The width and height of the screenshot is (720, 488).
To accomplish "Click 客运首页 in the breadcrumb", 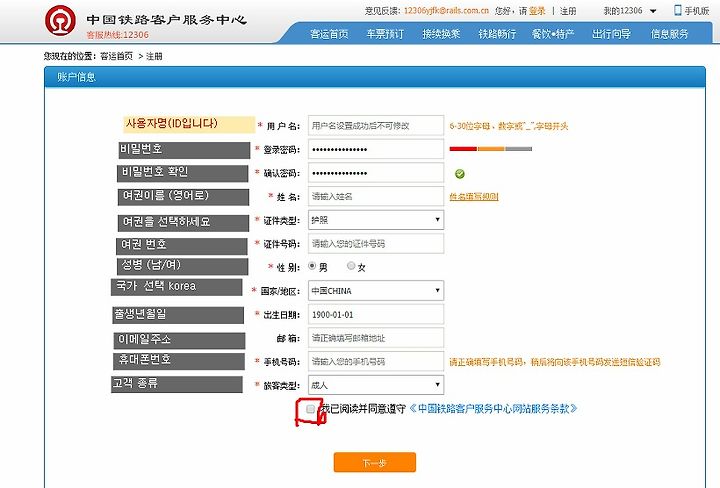I will coord(116,56).
